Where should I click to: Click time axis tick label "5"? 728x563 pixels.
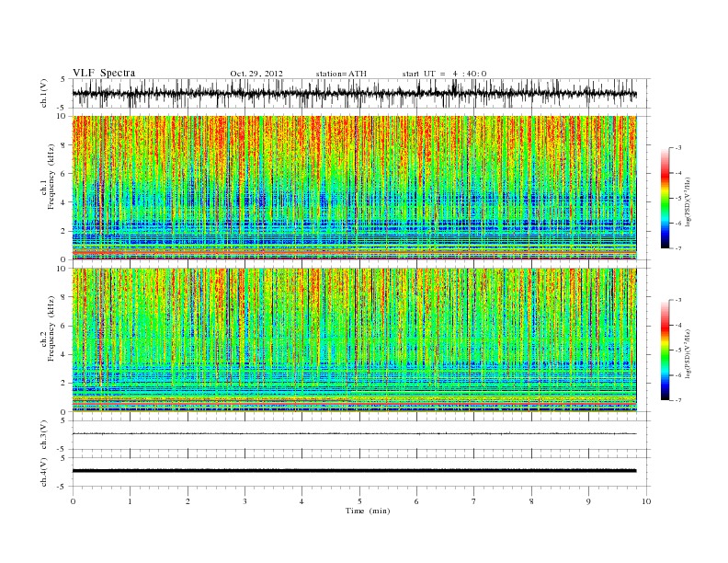(359, 501)
